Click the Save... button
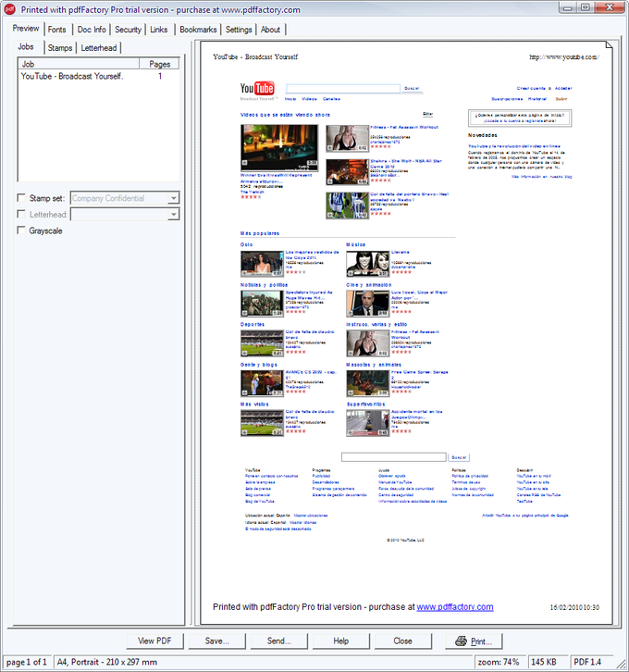This screenshot has width=629, height=672. (x=217, y=641)
